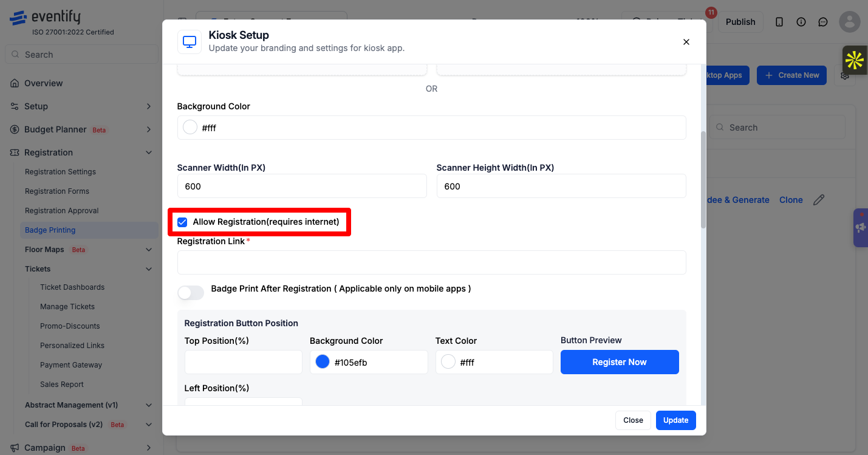
Task: Open the #105efb button background color swatch
Action: click(x=323, y=362)
